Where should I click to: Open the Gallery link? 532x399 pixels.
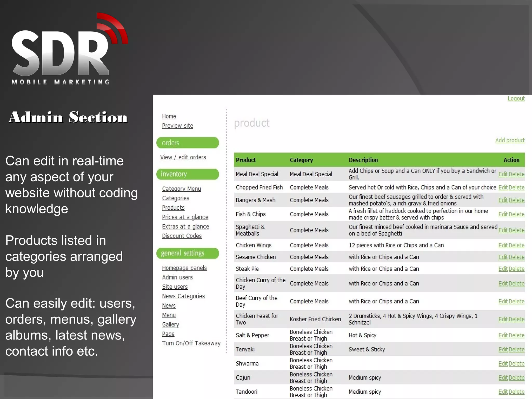tap(170, 324)
